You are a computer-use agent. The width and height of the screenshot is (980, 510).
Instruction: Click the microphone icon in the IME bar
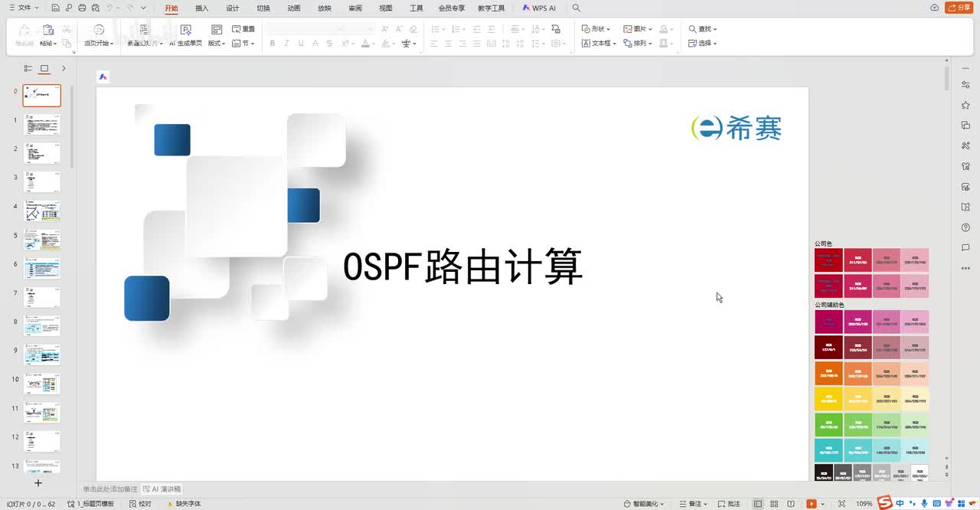(925, 503)
